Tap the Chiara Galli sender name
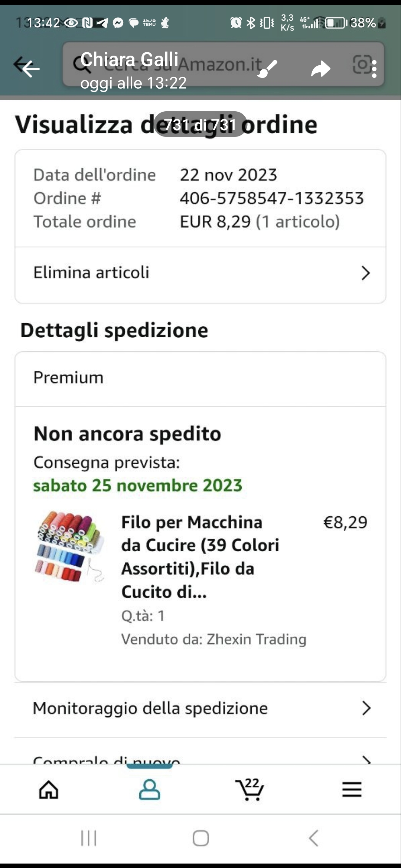Viewport: 401px width, 868px height. [x=129, y=59]
